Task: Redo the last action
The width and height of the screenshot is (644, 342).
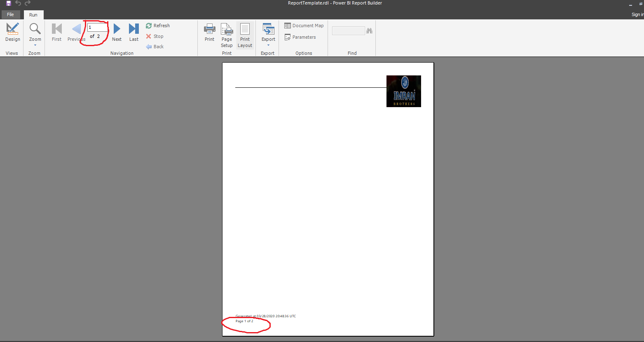Action: (28, 3)
